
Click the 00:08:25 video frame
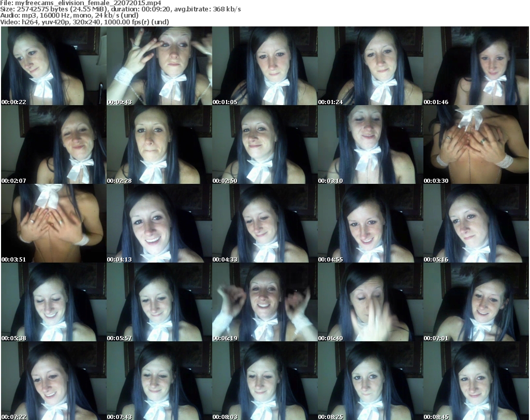coord(370,381)
